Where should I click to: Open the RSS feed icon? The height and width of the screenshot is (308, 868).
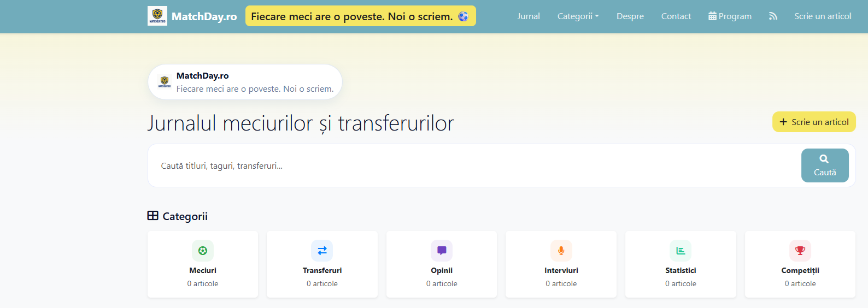click(x=773, y=16)
